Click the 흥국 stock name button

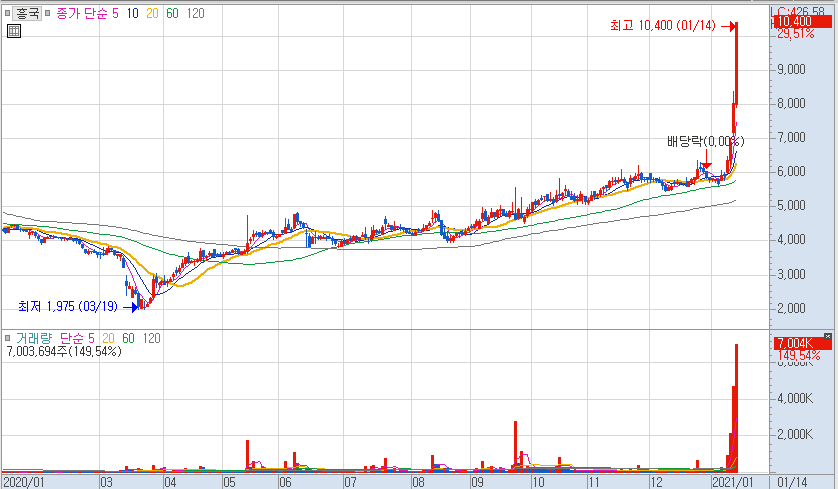click(x=27, y=13)
